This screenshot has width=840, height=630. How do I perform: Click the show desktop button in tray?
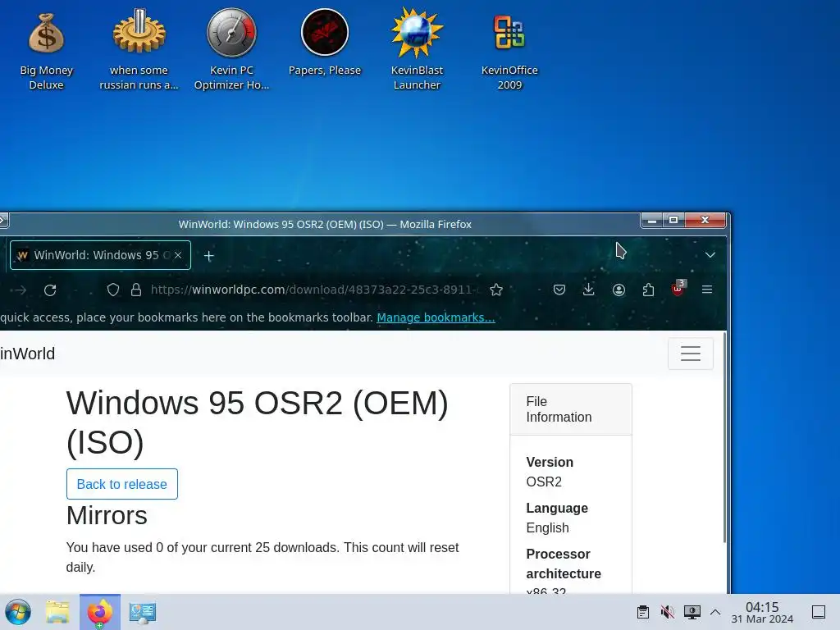[819, 612]
